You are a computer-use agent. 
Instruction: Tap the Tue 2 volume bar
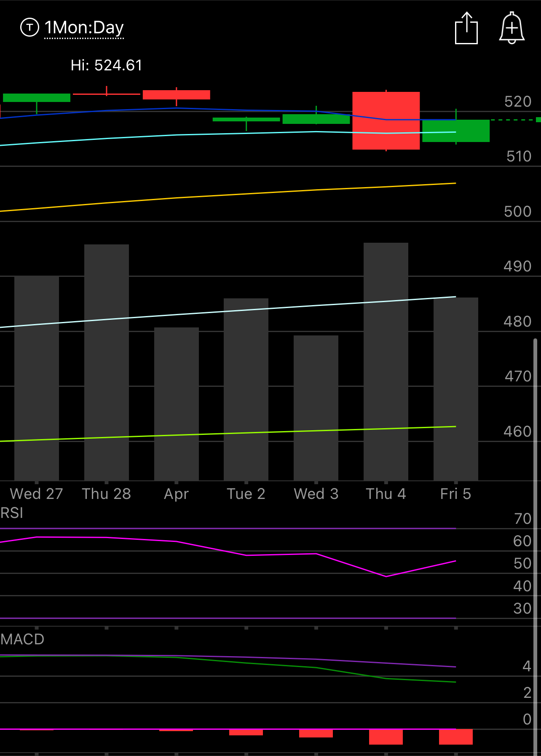click(246, 389)
